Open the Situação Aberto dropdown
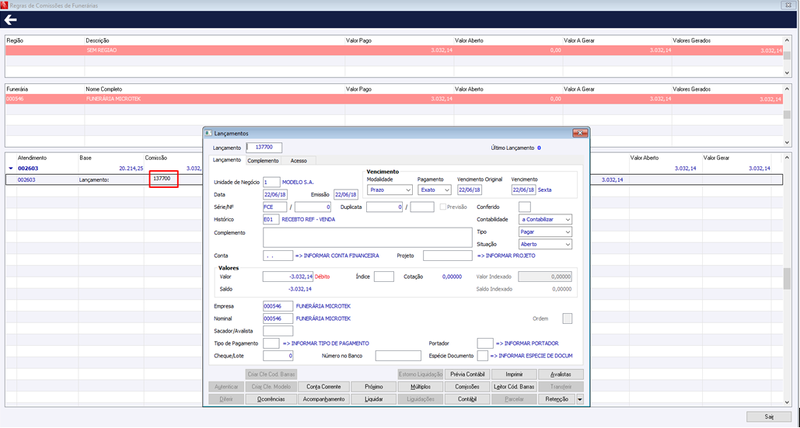Screen dimensions: 800x428 pyautogui.click(x=545, y=244)
